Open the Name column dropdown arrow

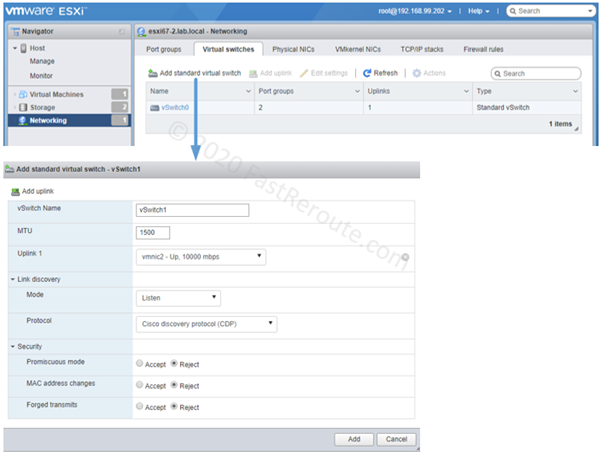(248, 91)
